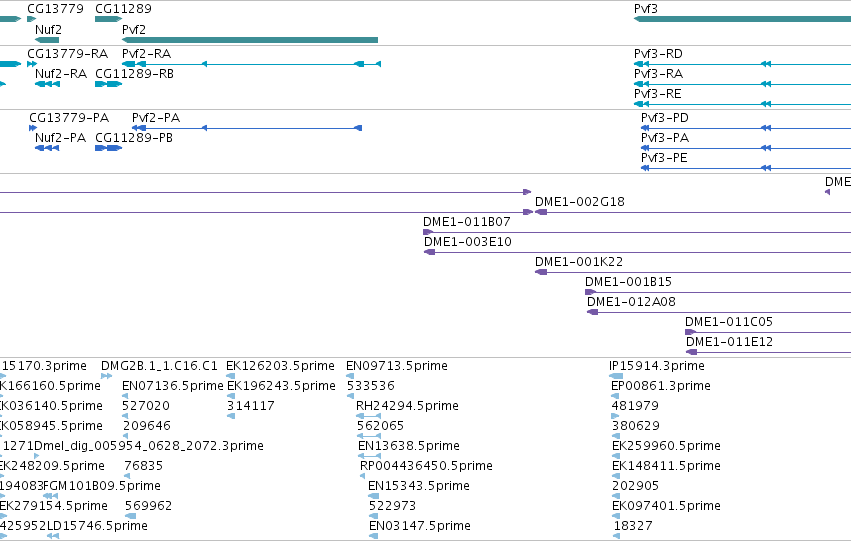The image size is (851, 541).
Task: Open the DMG2B.1_1.C16.C1 feature glyph
Action: coord(106,375)
